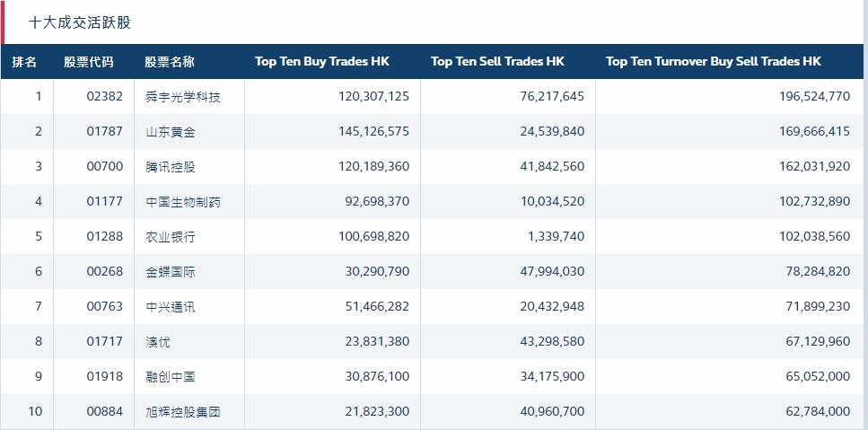Open stock 舜宇光学科技
This screenshot has height=430, width=868.
point(182,97)
